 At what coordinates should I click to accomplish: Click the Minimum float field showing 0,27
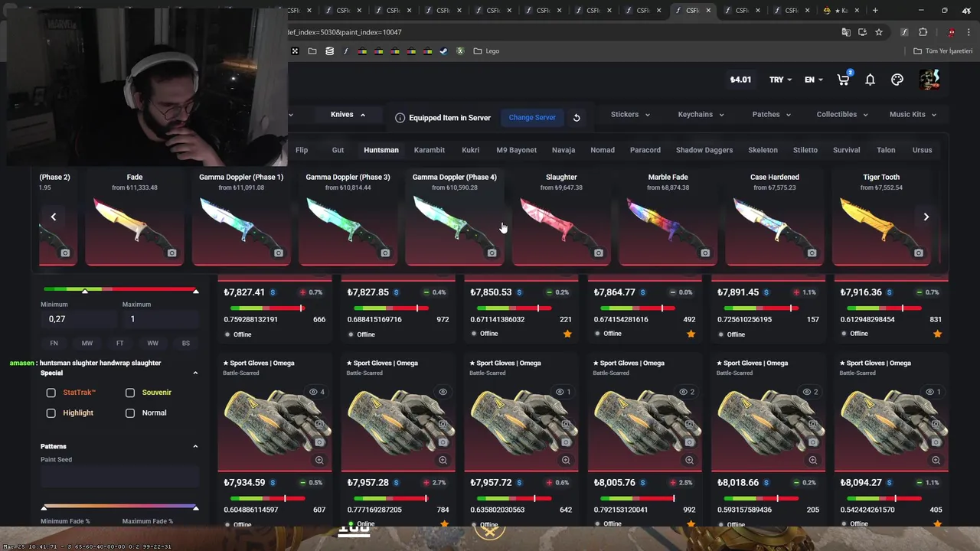click(x=78, y=319)
